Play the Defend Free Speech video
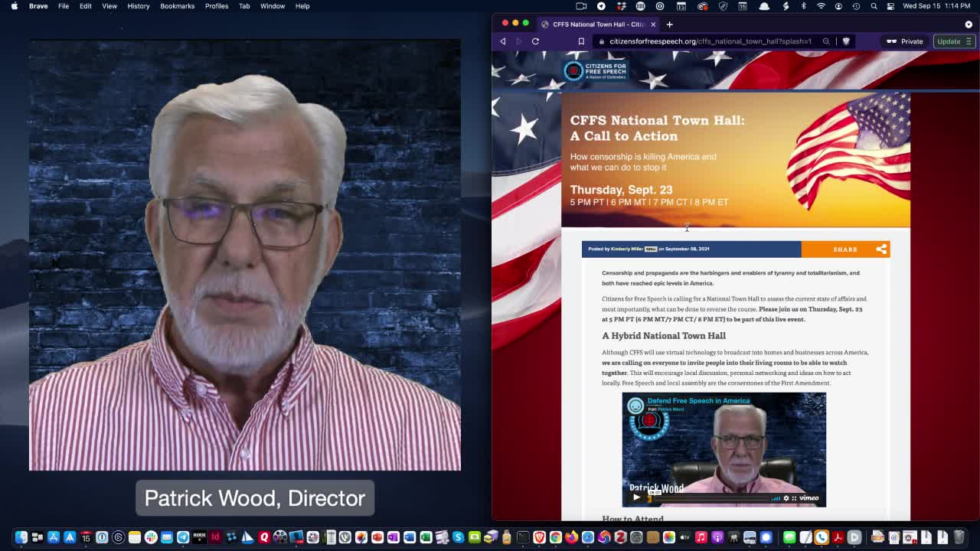Screen dimensions: 980x551 (636, 497)
